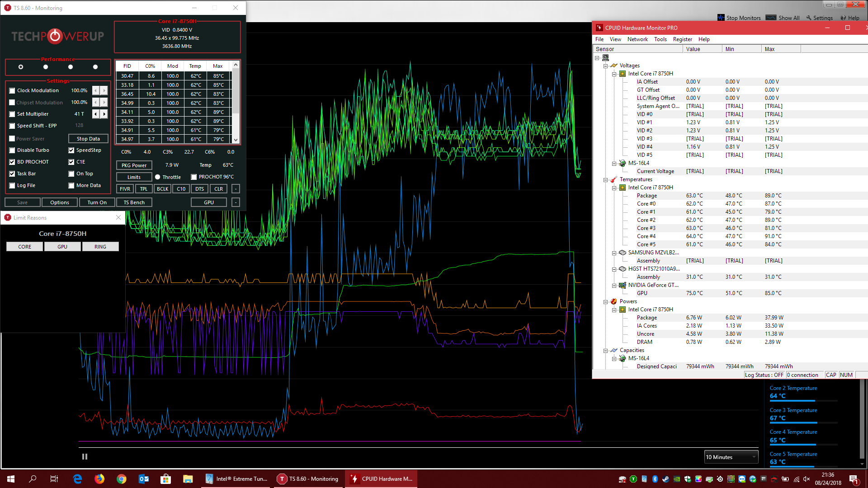This screenshot has height=488, width=868.
Task: Open Windows Start menu
Action: pos(11,479)
